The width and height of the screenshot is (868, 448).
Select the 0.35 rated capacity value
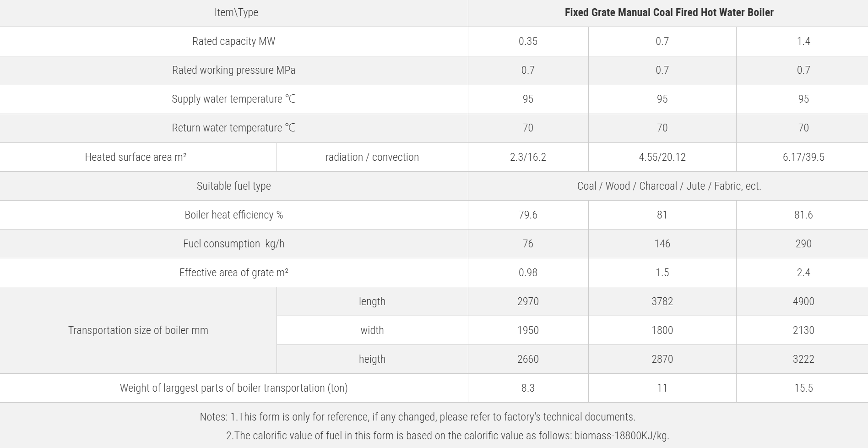[528, 41]
